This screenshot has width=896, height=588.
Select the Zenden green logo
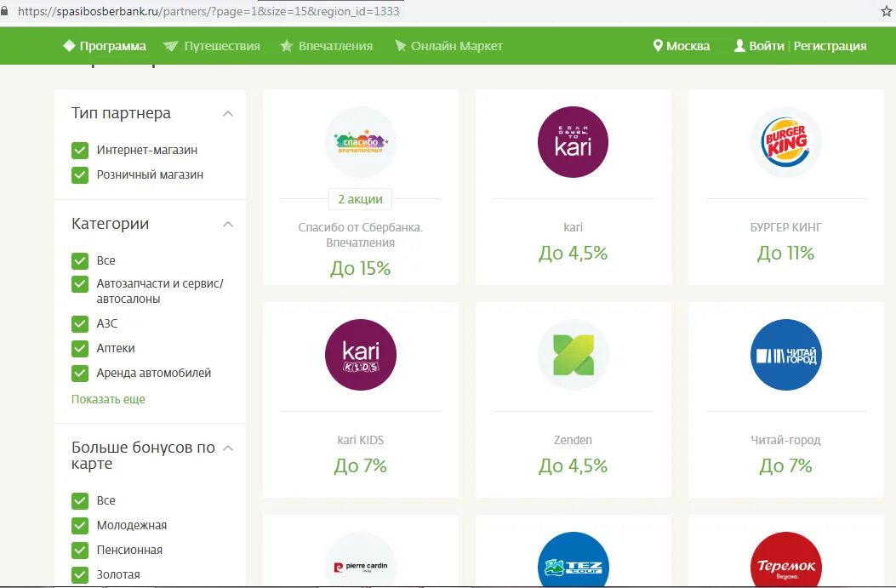[574, 355]
